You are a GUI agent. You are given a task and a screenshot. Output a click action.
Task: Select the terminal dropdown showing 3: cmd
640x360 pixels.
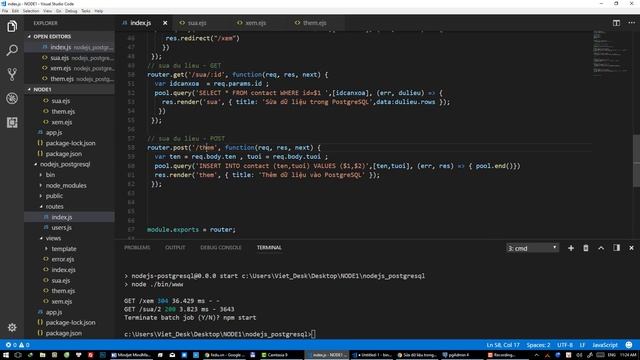[x=532, y=248]
